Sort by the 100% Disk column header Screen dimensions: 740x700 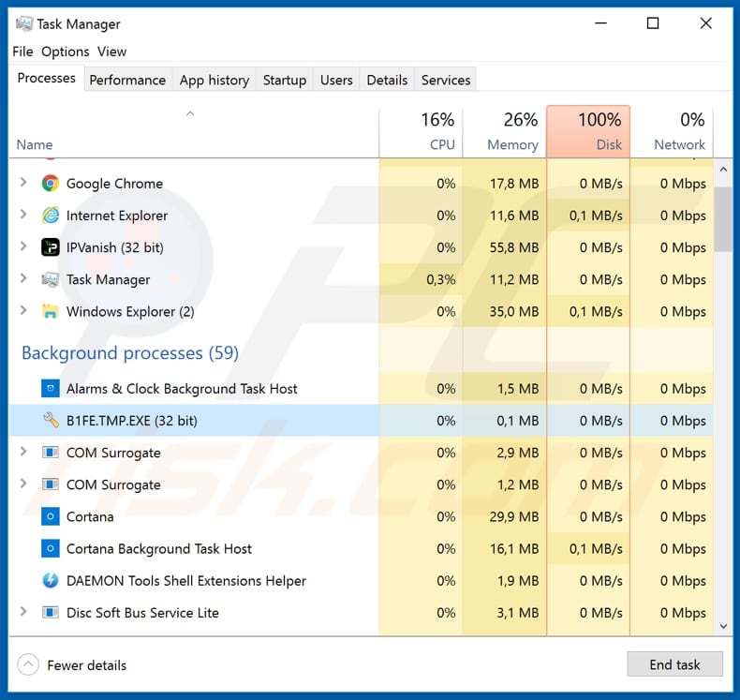(x=588, y=132)
